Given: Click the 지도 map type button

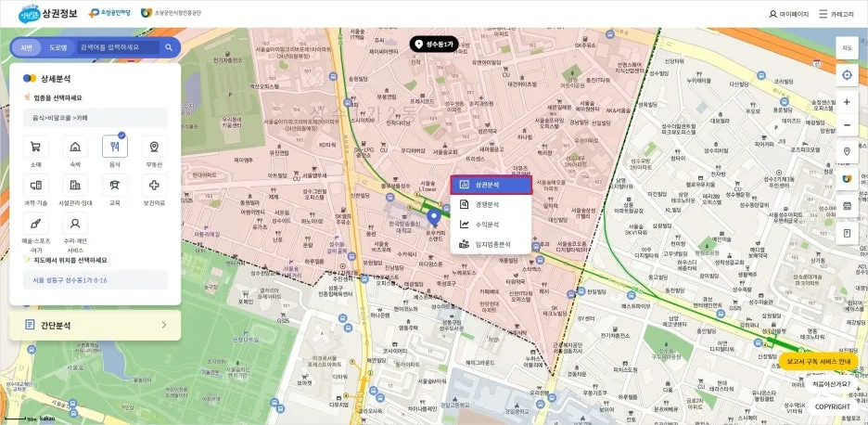Looking at the screenshot, I should [847, 48].
